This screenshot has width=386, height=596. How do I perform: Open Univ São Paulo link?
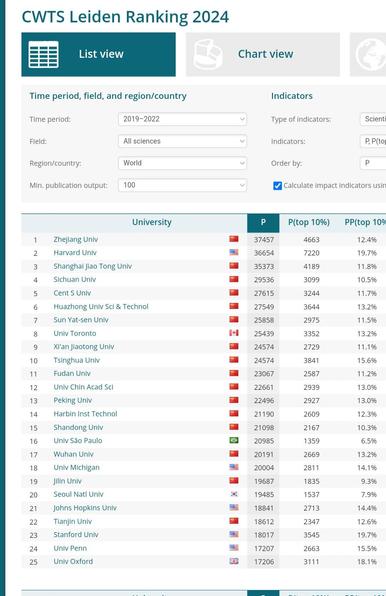point(78,441)
